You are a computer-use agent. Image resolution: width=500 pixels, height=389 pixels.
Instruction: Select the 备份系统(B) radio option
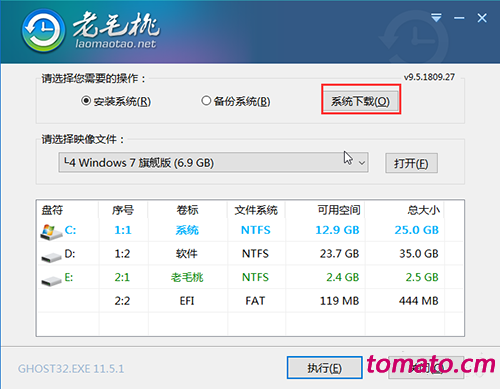coord(235,101)
